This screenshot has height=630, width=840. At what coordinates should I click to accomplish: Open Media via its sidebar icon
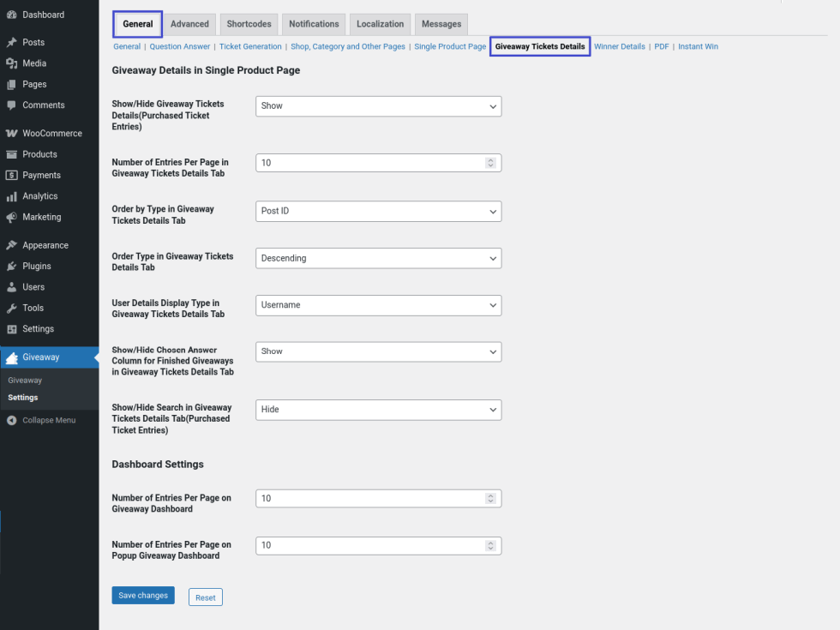(11, 63)
